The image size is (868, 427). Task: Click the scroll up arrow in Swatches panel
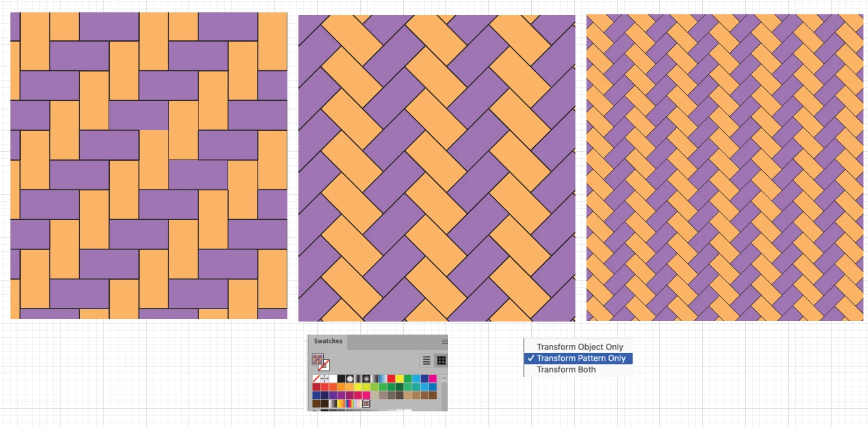[444, 378]
